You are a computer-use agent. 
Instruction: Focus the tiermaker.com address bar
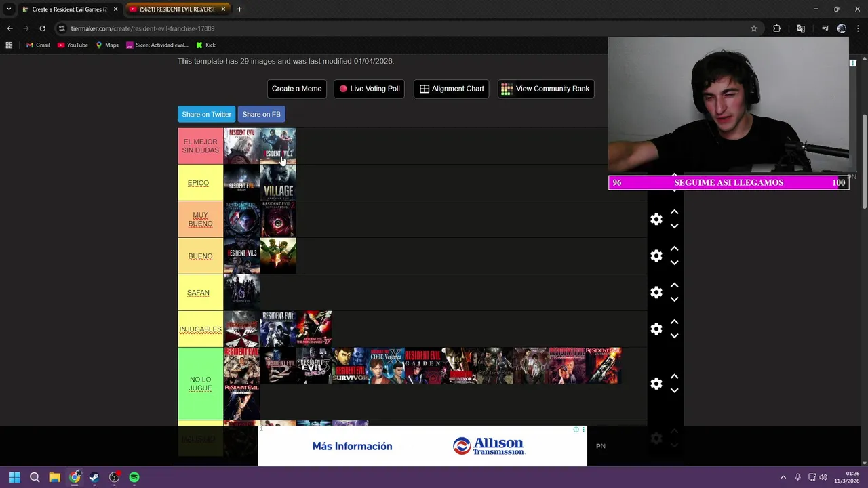click(x=407, y=28)
